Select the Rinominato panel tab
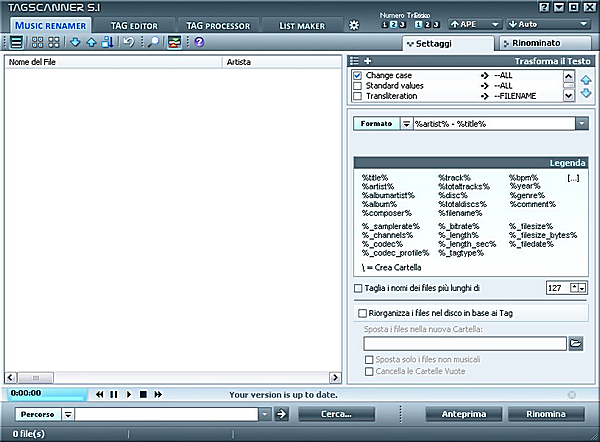The image size is (600, 442). [x=546, y=43]
